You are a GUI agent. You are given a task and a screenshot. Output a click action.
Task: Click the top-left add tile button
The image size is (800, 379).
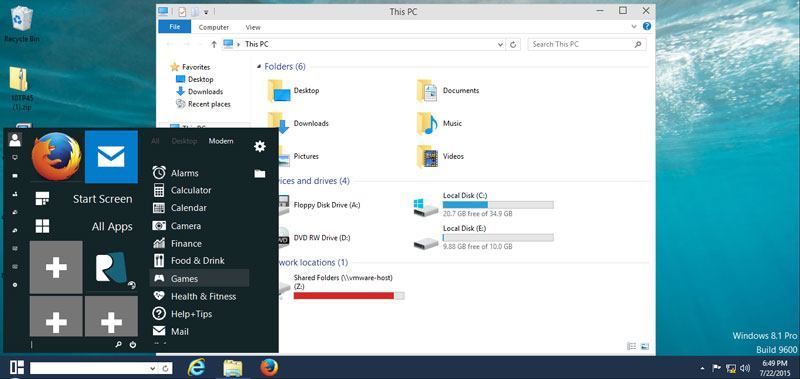coord(56,267)
